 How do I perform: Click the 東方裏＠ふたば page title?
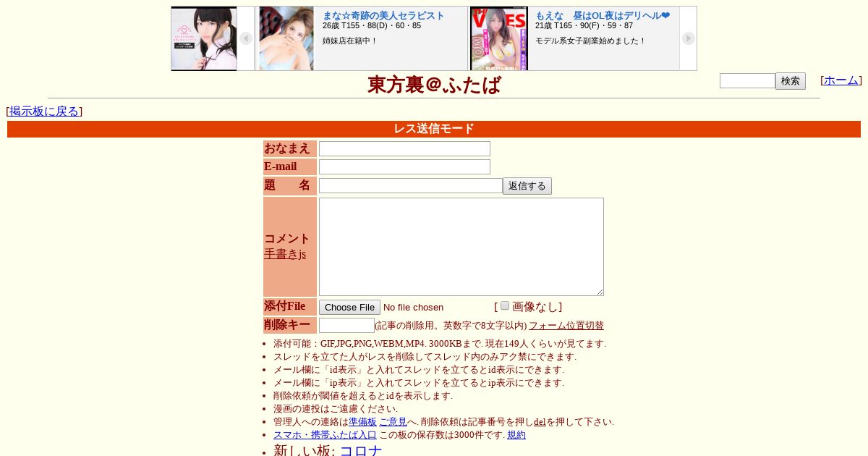[x=434, y=85]
